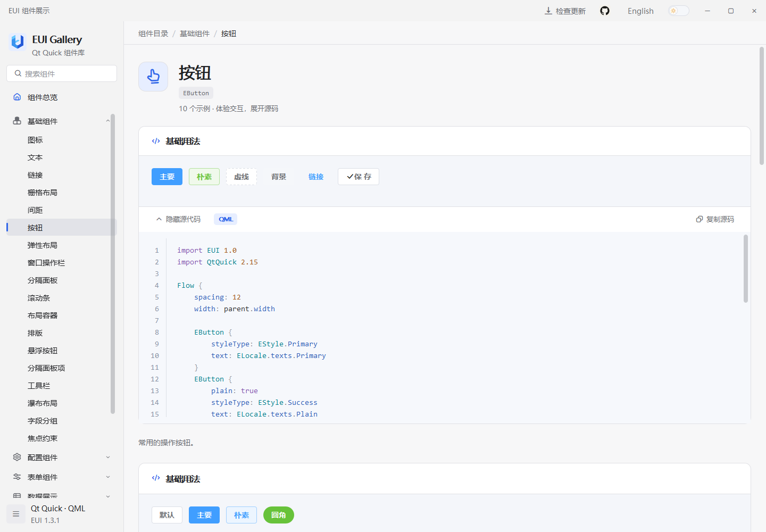
Task: Click the 配置组件 gear icon
Action: click(x=17, y=457)
